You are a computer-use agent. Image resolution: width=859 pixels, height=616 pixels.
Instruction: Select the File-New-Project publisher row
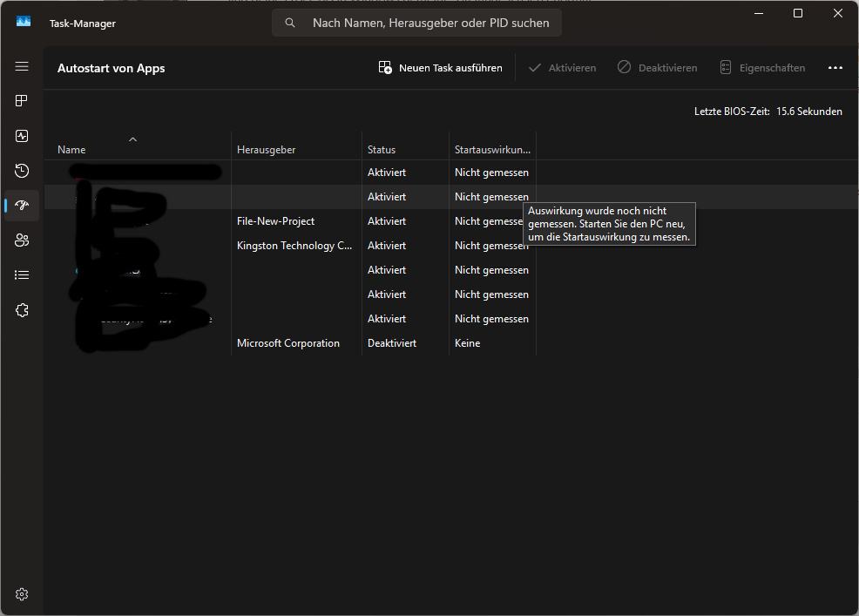pos(290,220)
